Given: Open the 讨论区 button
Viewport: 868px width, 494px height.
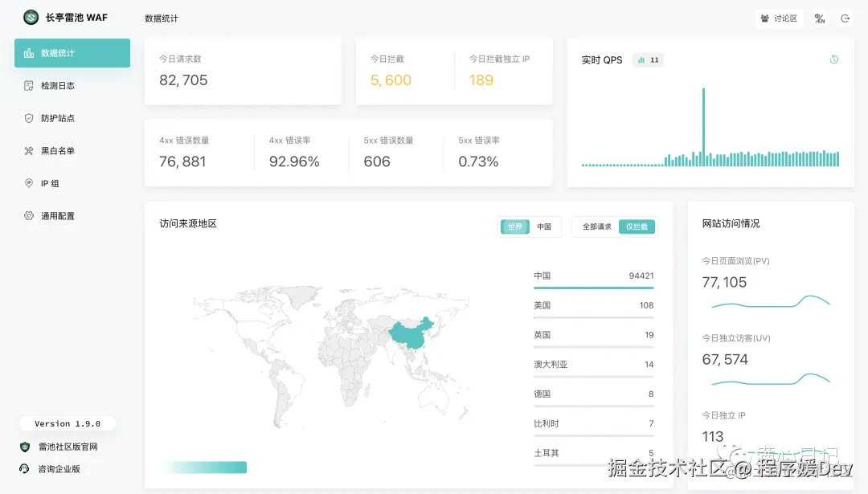Looking at the screenshot, I should (x=779, y=18).
